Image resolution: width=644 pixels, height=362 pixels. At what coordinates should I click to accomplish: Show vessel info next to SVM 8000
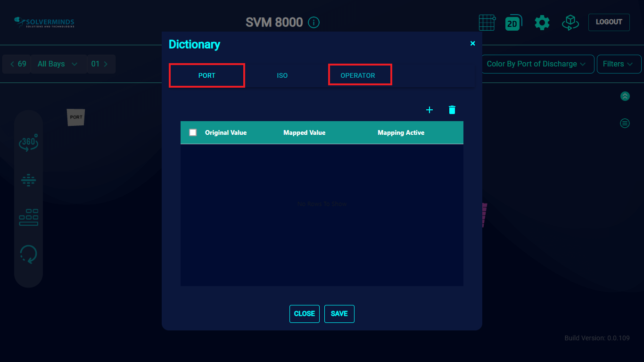tap(314, 22)
